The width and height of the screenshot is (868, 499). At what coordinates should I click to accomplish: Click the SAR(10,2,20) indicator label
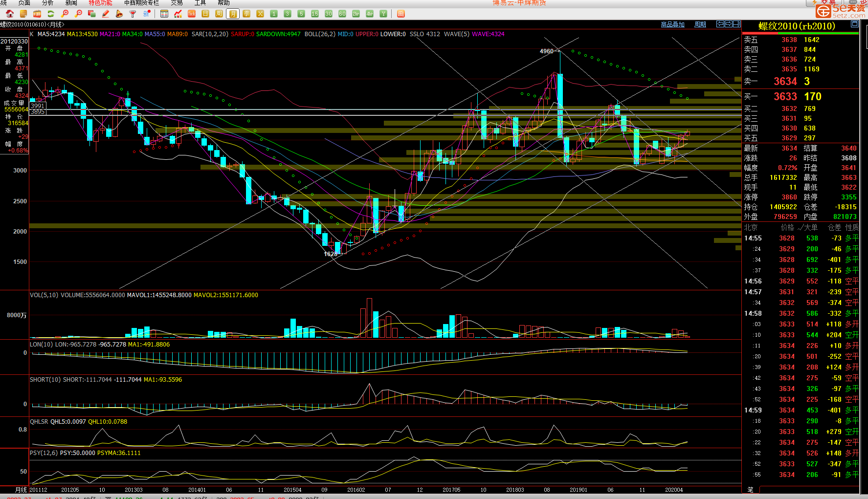210,34
